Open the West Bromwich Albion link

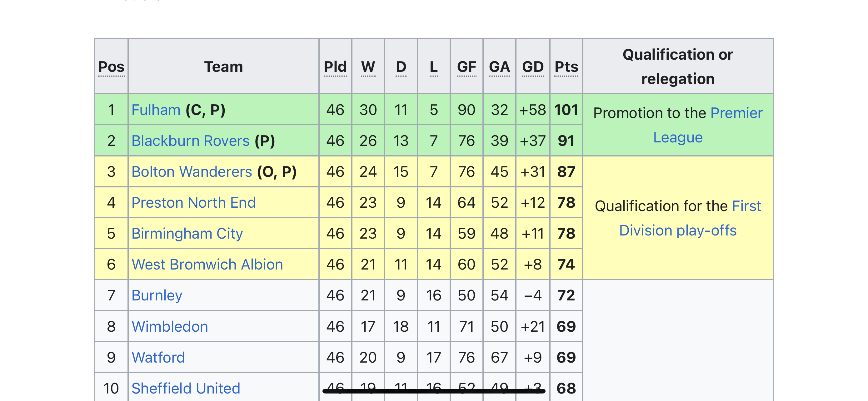pos(207,265)
